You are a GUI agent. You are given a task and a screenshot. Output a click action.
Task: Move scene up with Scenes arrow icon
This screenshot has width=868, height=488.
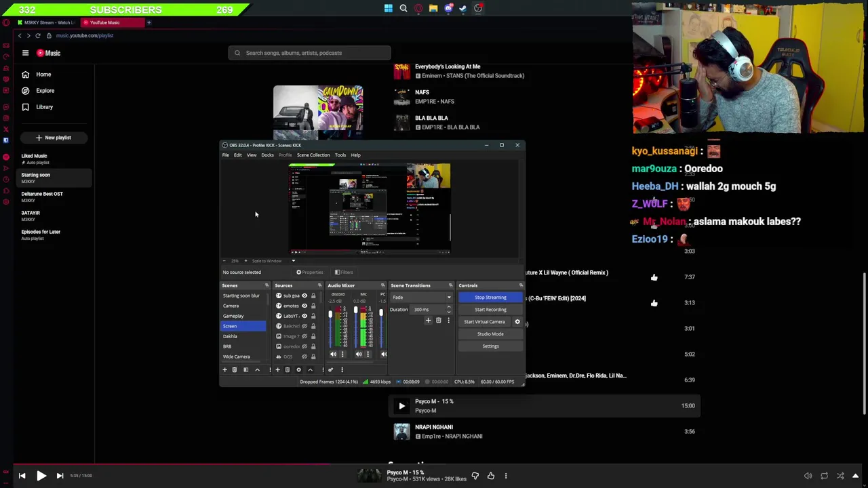[x=257, y=370]
